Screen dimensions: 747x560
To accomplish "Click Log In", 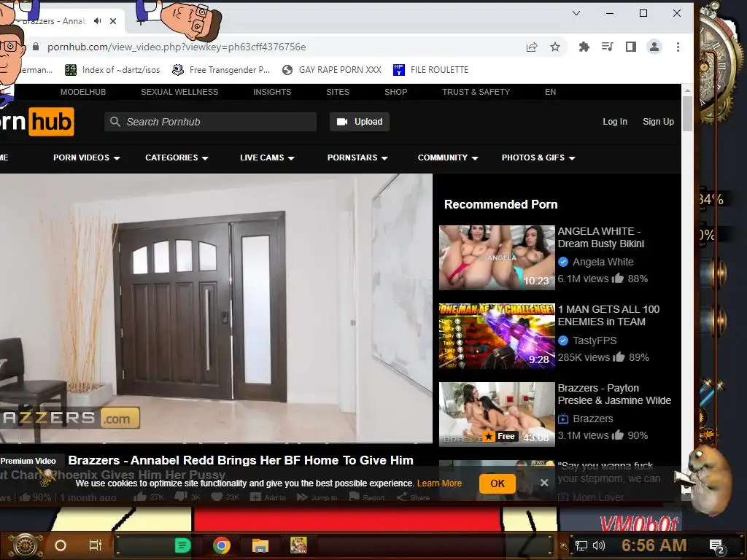I will (x=615, y=122).
